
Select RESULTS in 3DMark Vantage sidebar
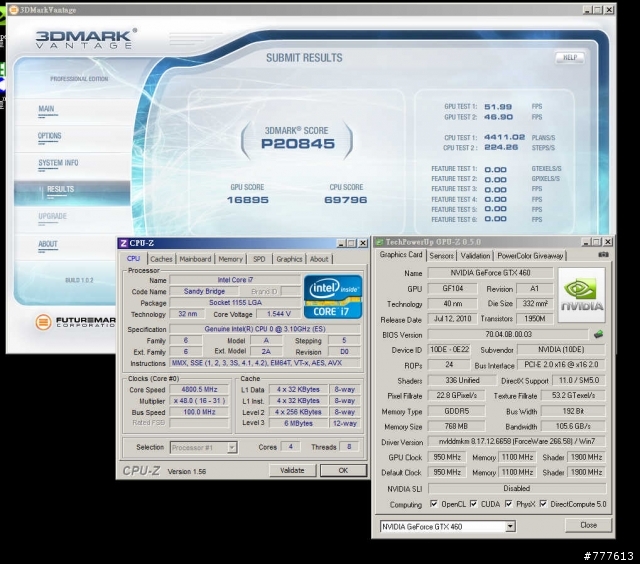pos(72,192)
